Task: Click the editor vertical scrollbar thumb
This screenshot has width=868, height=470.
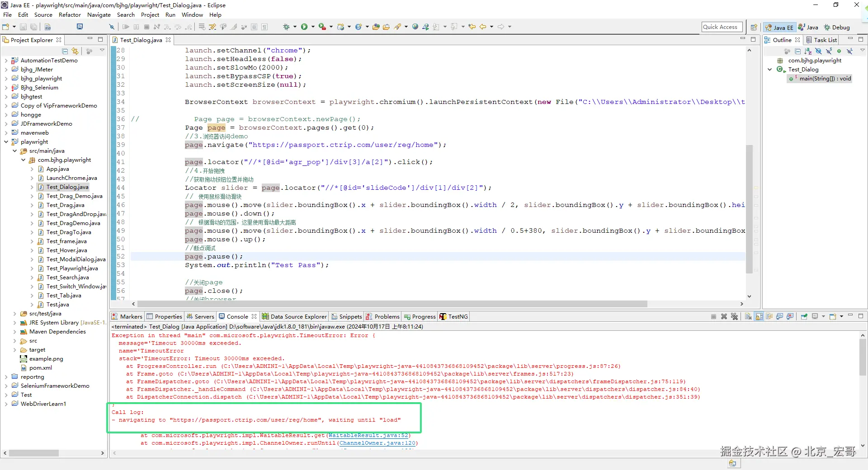Action: (x=749, y=209)
